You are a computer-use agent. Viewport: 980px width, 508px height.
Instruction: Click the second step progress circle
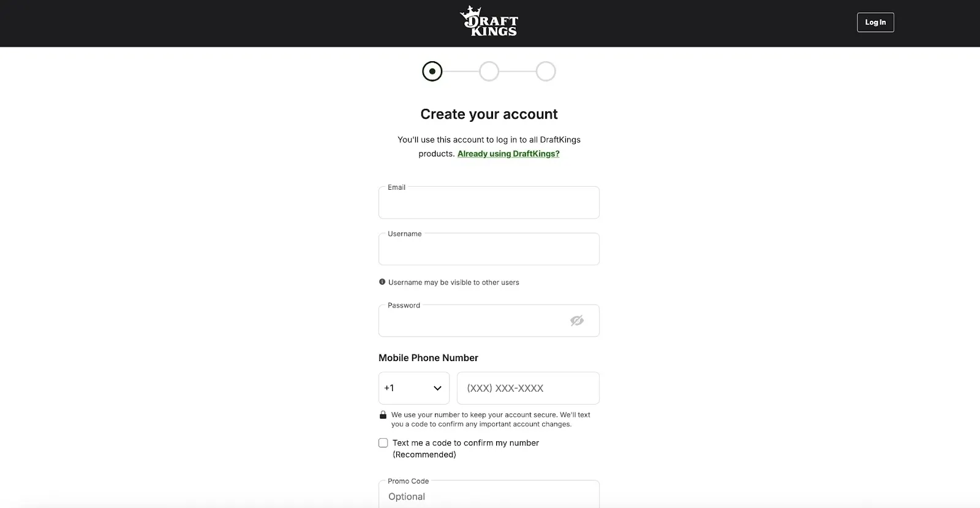coord(489,72)
